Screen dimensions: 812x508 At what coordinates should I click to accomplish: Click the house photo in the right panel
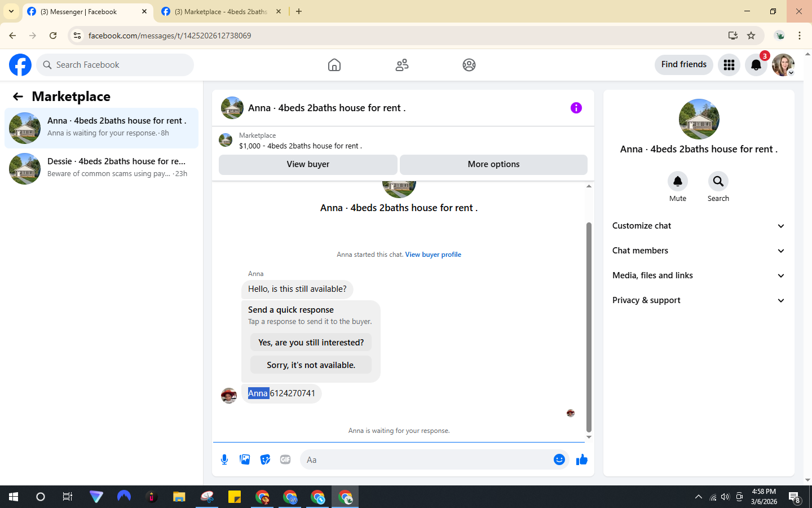coord(699,119)
